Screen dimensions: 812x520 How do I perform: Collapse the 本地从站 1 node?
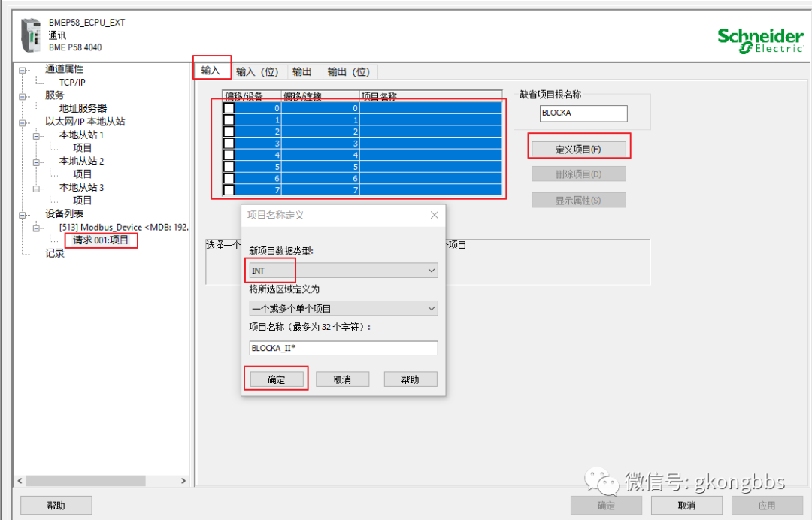pyautogui.click(x=36, y=135)
